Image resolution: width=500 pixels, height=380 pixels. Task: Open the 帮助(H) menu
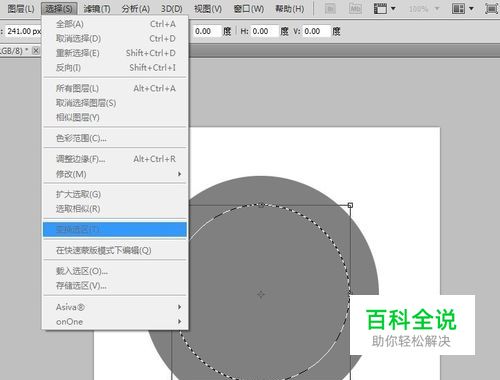coord(289,9)
